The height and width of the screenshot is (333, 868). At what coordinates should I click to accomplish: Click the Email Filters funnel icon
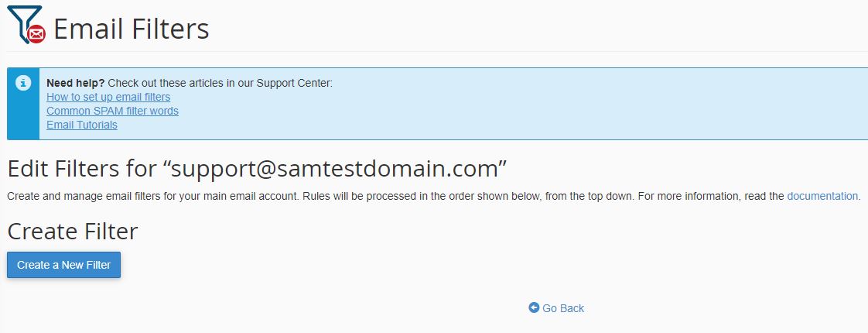[x=21, y=20]
